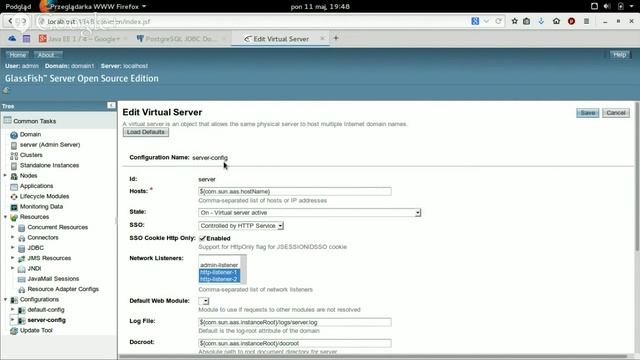Collapse the Resources tree node

tap(5, 217)
